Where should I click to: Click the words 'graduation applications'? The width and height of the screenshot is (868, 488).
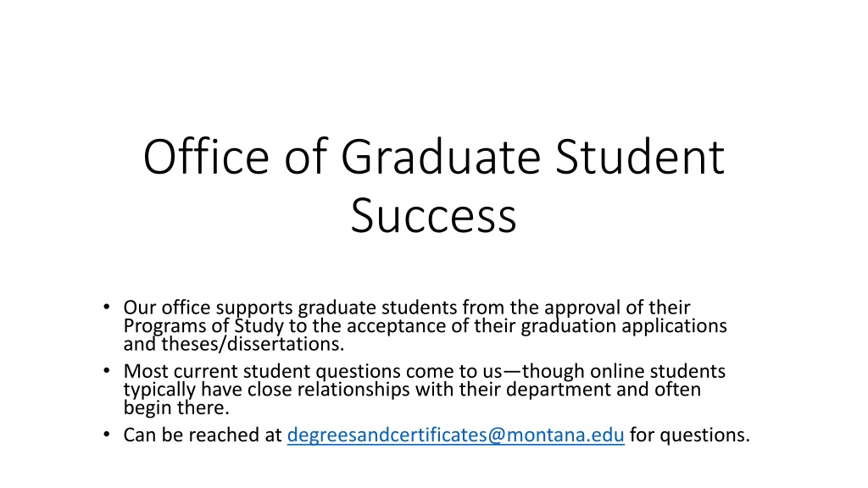[x=624, y=326]
